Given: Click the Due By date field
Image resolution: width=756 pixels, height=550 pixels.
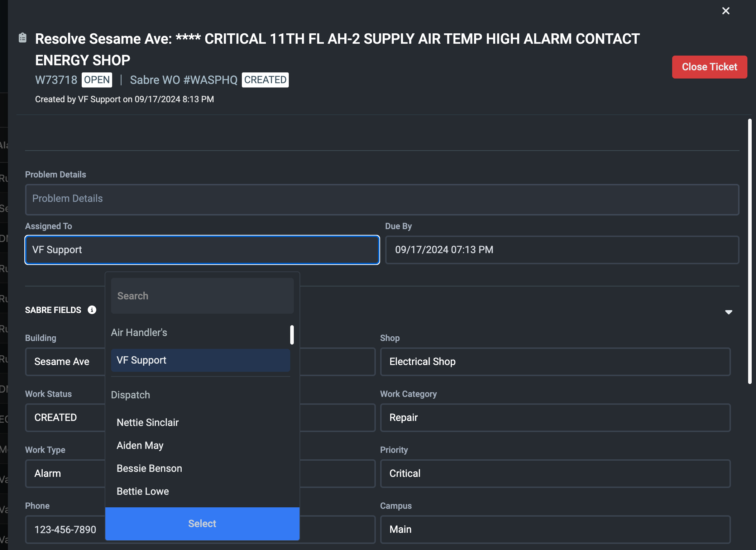Looking at the screenshot, I should pos(561,250).
